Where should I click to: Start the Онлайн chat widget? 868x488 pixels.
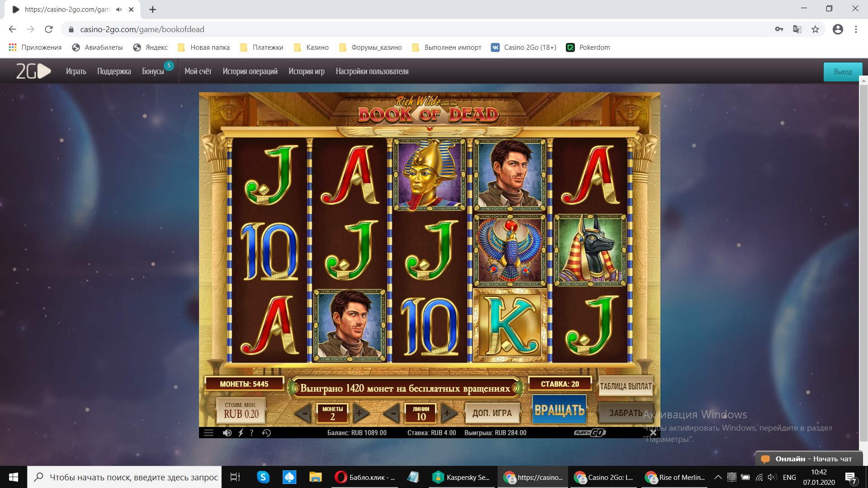point(809,459)
